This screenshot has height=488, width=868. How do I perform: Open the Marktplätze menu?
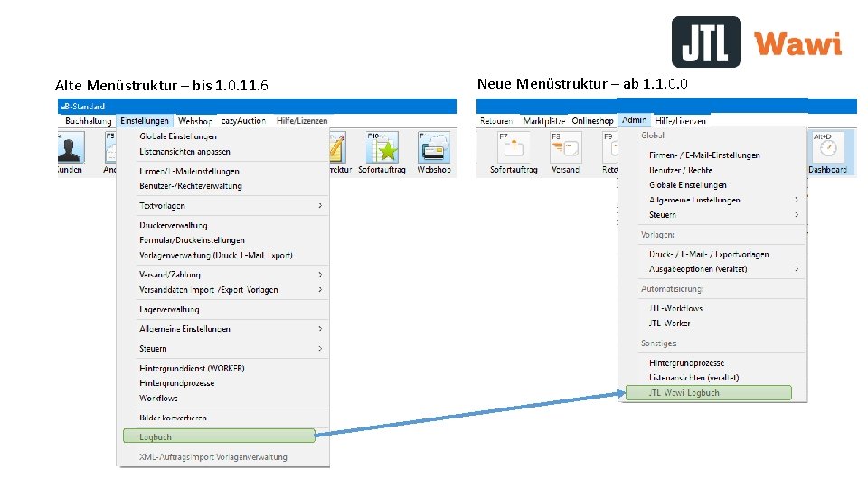coord(544,120)
